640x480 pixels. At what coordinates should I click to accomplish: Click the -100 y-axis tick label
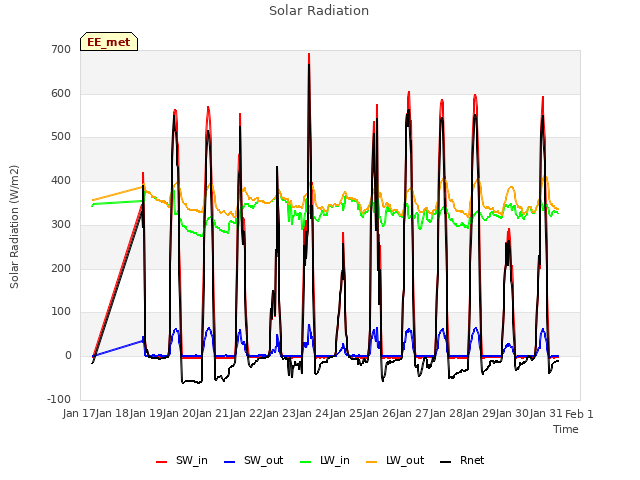pos(59,400)
